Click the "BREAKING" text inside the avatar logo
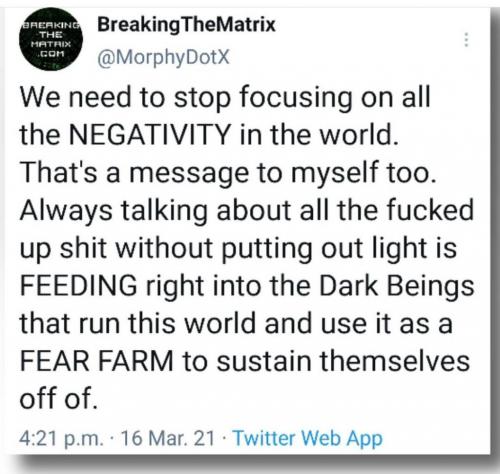This screenshot has width=500, height=474. [51, 25]
